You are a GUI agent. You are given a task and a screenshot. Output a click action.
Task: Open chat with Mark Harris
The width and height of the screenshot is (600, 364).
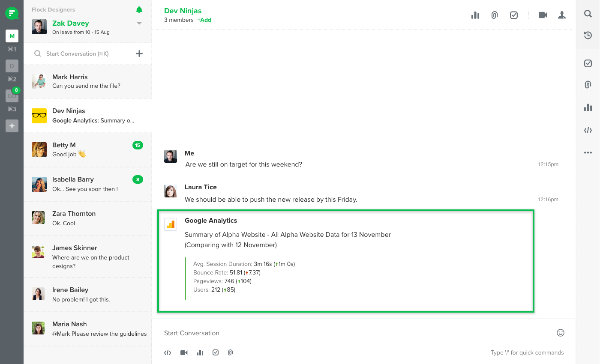[87, 81]
